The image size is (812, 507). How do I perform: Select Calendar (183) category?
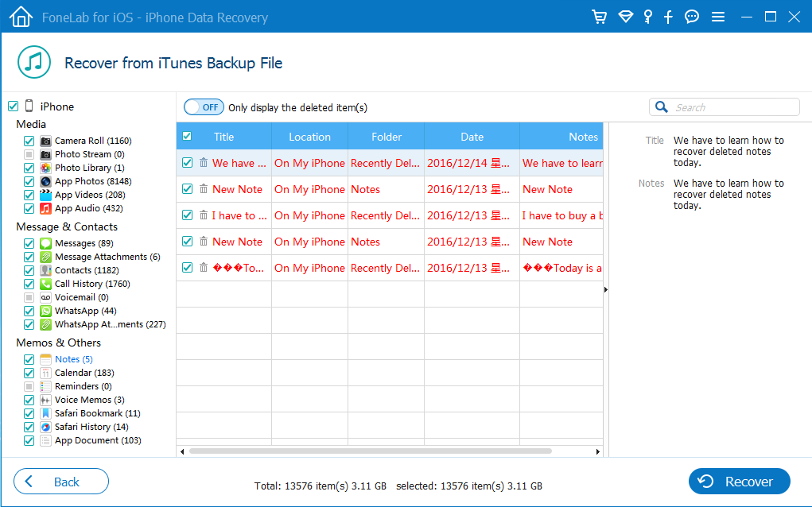pos(84,373)
